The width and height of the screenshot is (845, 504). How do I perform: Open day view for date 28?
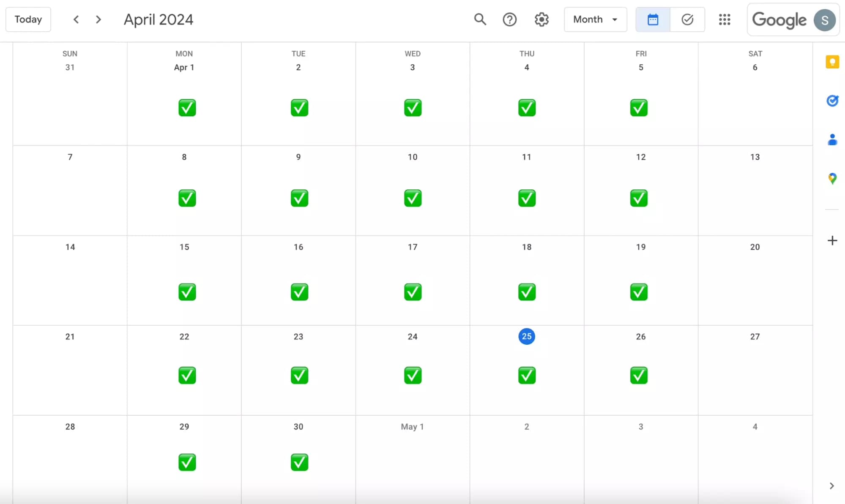click(70, 427)
